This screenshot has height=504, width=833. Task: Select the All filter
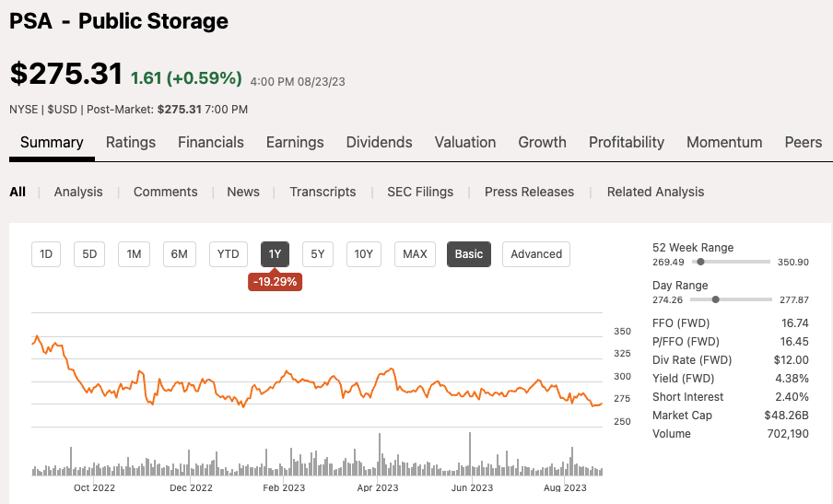click(18, 192)
